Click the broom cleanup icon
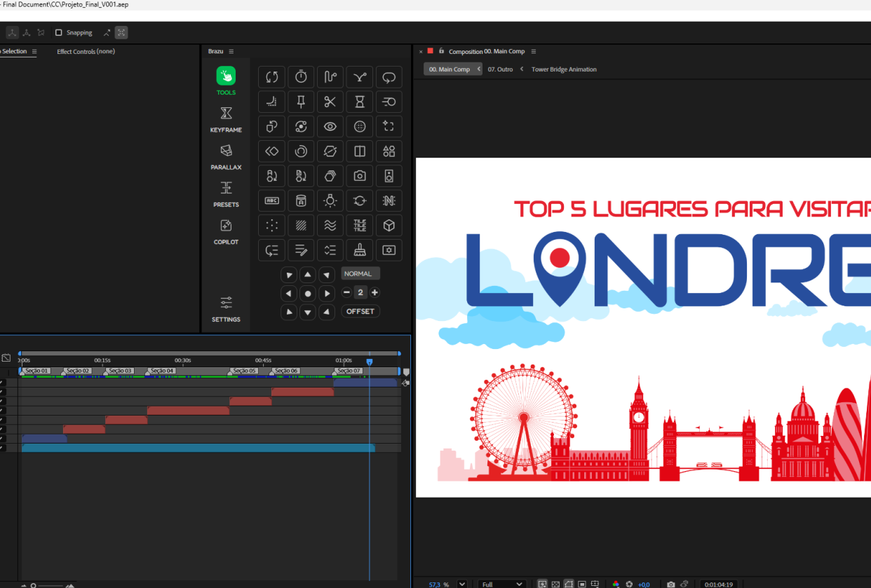871x588 pixels. tap(360, 249)
